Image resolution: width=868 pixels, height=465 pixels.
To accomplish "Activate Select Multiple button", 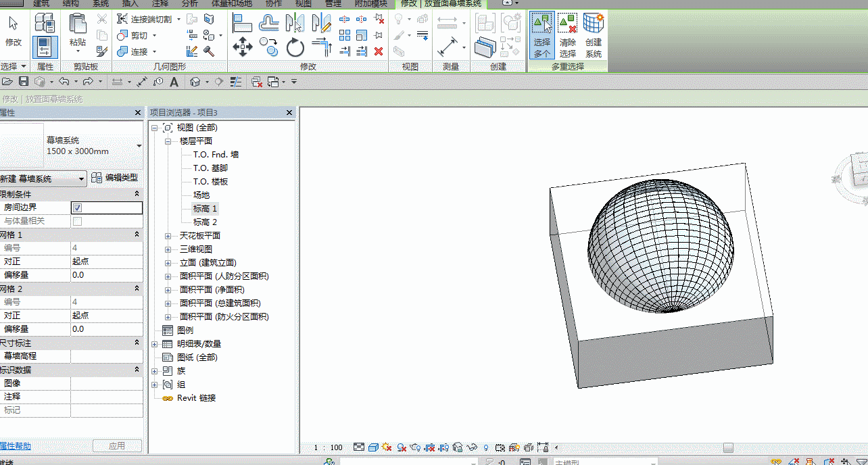I will [542, 36].
